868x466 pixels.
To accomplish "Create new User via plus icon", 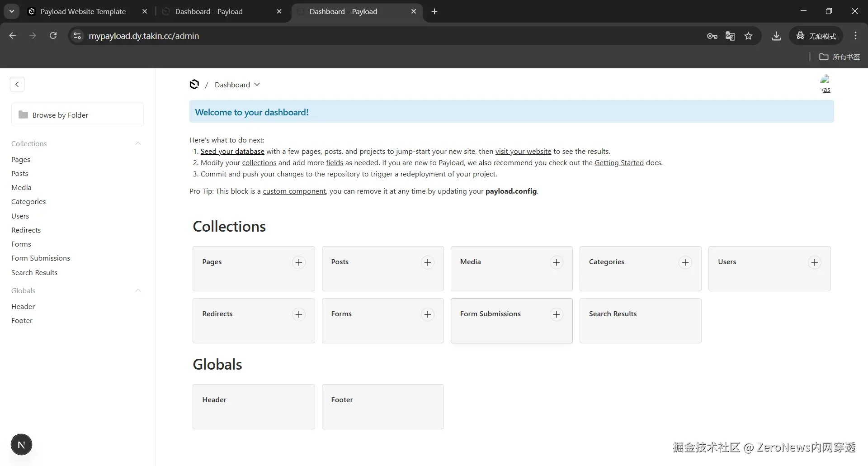I will pyautogui.click(x=814, y=262).
